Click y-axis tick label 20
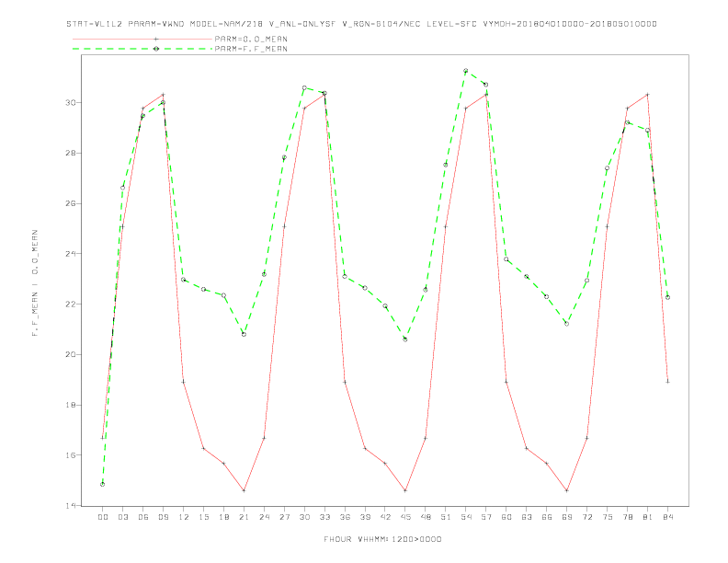728x563 pixels. click(72, 354)
